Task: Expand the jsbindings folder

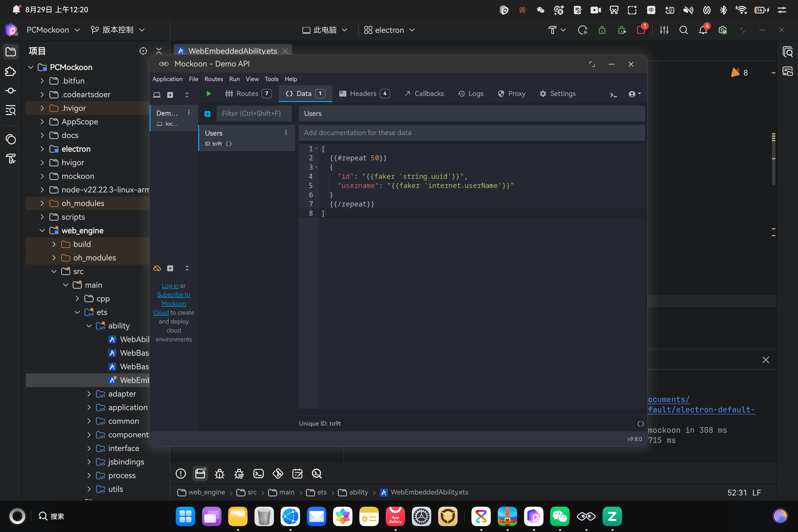Action: (x=89, y=462)
